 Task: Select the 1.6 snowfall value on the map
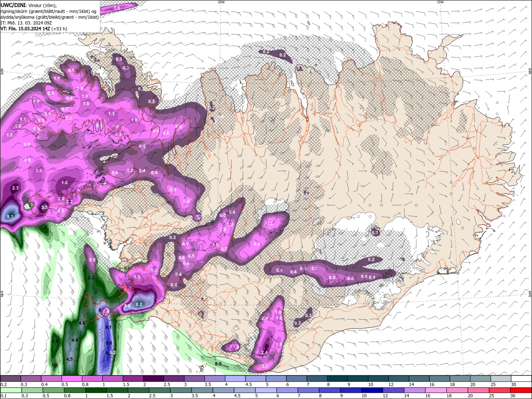point(117,8)
